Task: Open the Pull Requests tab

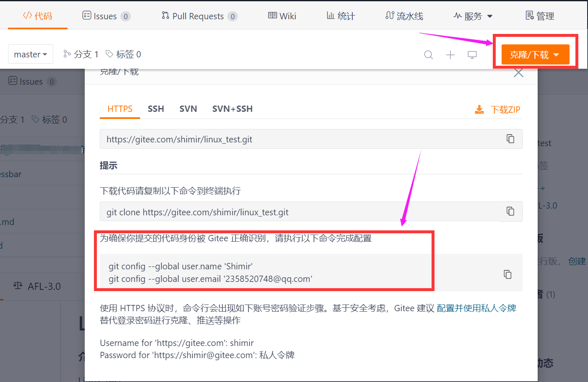Action: (x=200, y=16)
